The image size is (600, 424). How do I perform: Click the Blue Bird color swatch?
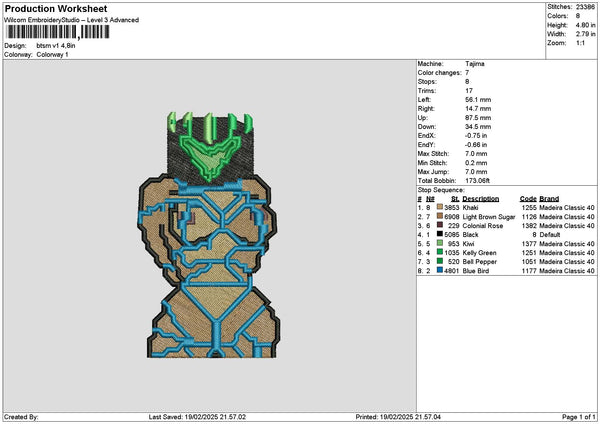(x=440, y=270)
